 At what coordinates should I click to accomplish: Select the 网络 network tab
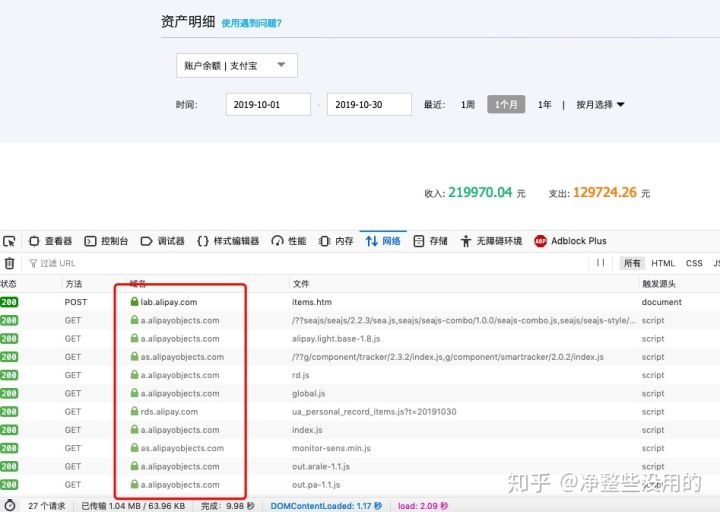pyautogui.click(x=383, y=241)
